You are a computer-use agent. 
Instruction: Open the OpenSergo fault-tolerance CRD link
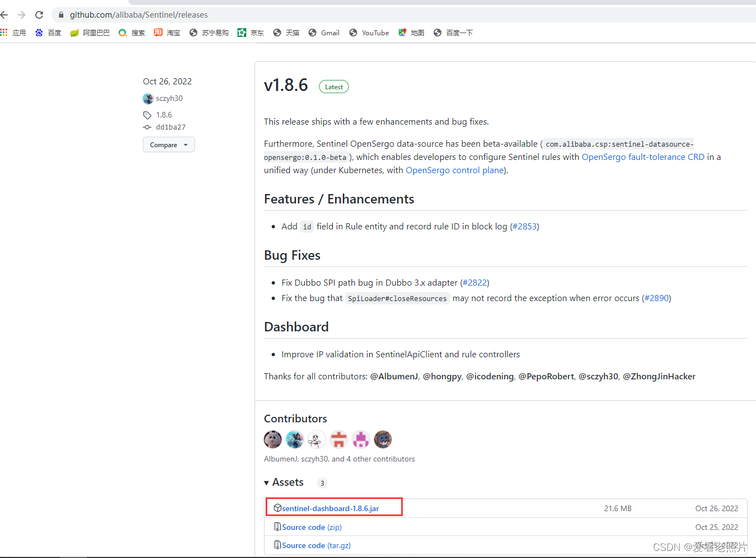642,157
